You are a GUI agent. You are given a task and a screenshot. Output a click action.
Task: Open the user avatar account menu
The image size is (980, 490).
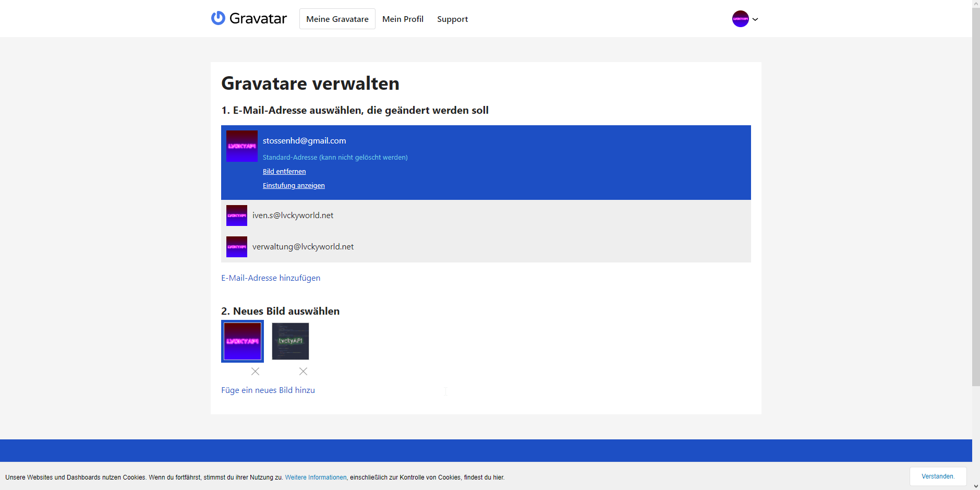click(740, 19)
